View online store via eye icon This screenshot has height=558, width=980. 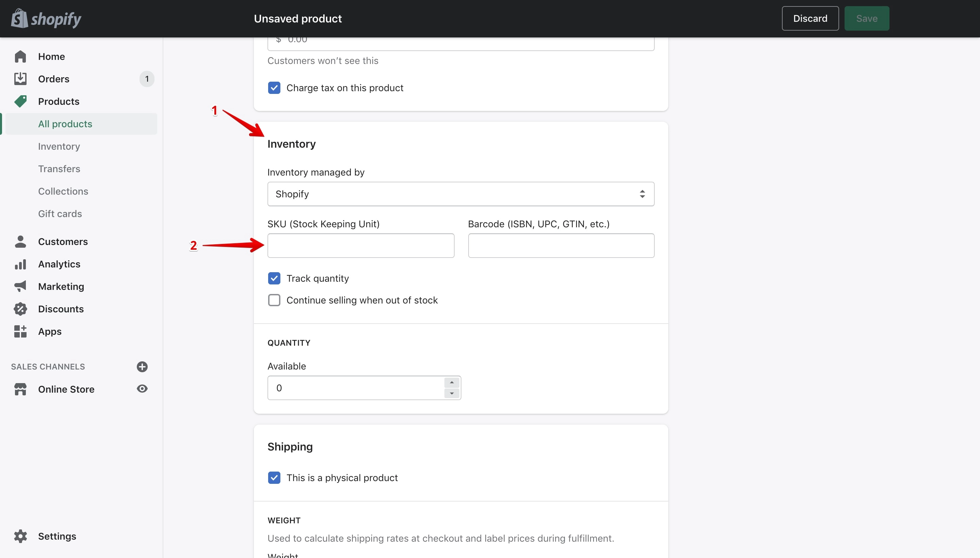(x=142, y=389)
